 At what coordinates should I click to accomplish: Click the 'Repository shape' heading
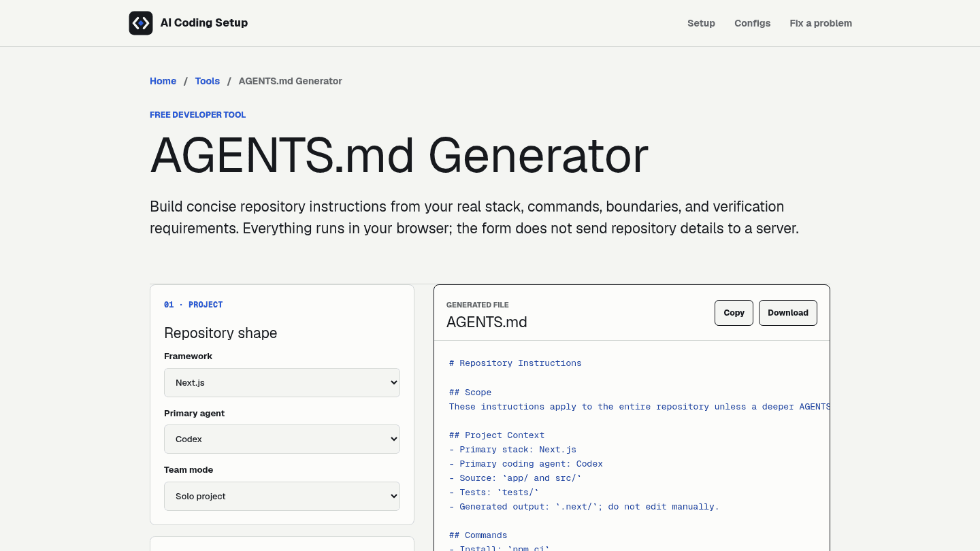pos(220,333)
